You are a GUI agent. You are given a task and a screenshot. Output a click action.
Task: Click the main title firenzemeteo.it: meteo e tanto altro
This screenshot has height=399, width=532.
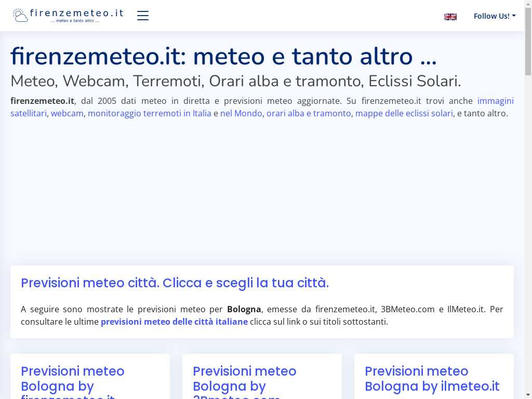(x=223, y=56)
